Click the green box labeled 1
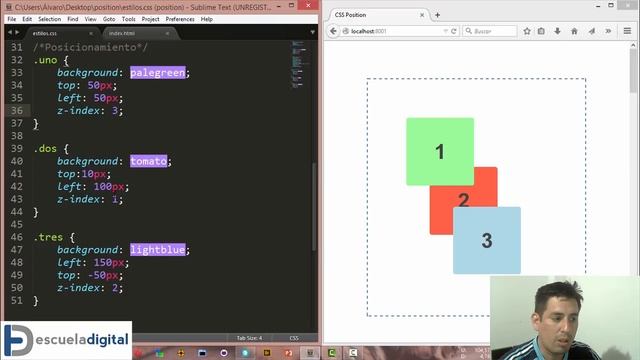640x360 pixels. coord(440,152)
